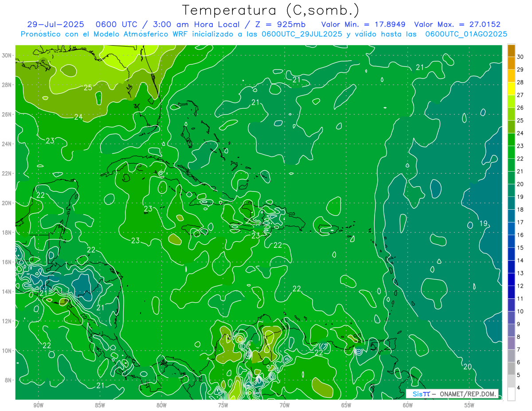The image size is (532, 411).
Task: Click the 22N latitude axis label
Action: (7, 173)
